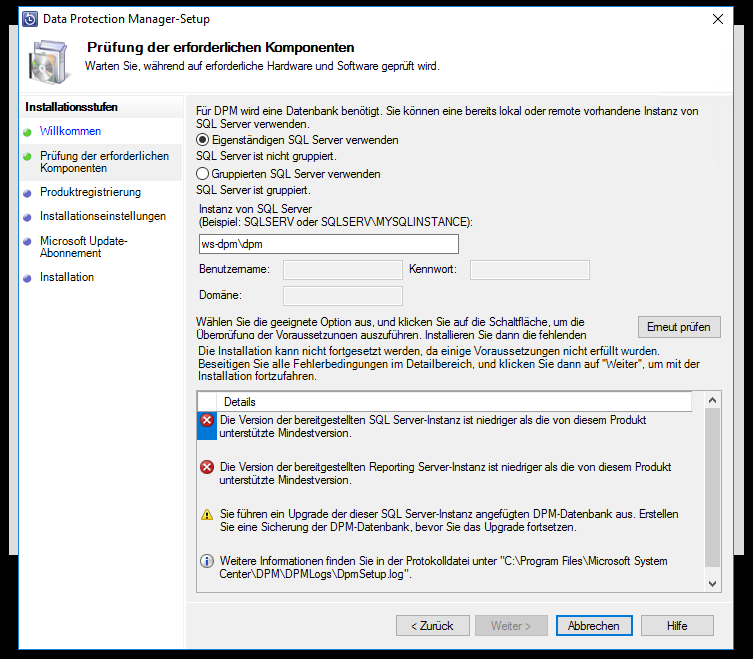Screen dimensions: 753x659
Task: Click the details list scroll up arrow
Action: 713,400
